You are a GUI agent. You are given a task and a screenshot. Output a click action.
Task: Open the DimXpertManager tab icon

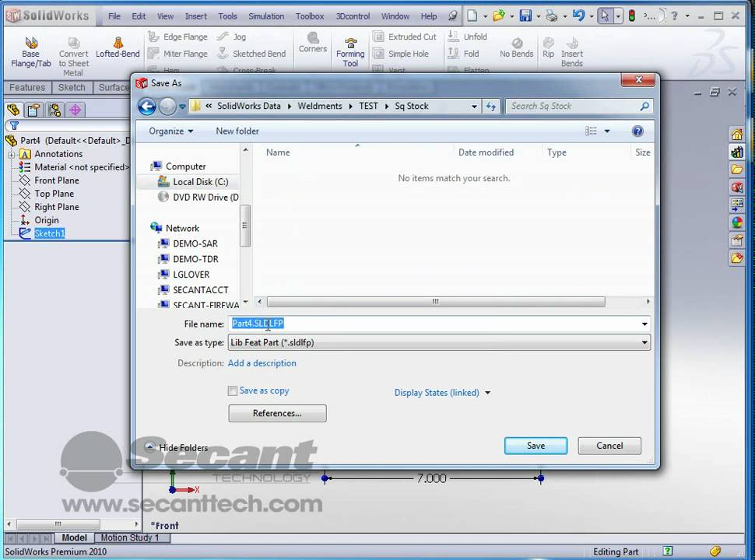point(75,110)
